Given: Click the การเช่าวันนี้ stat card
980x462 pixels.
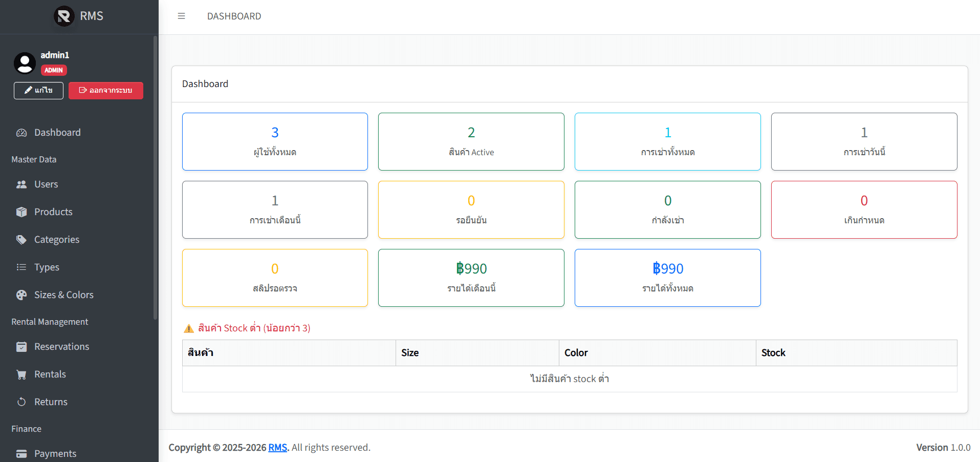Looking at the screenshot, I should (864, 142).
